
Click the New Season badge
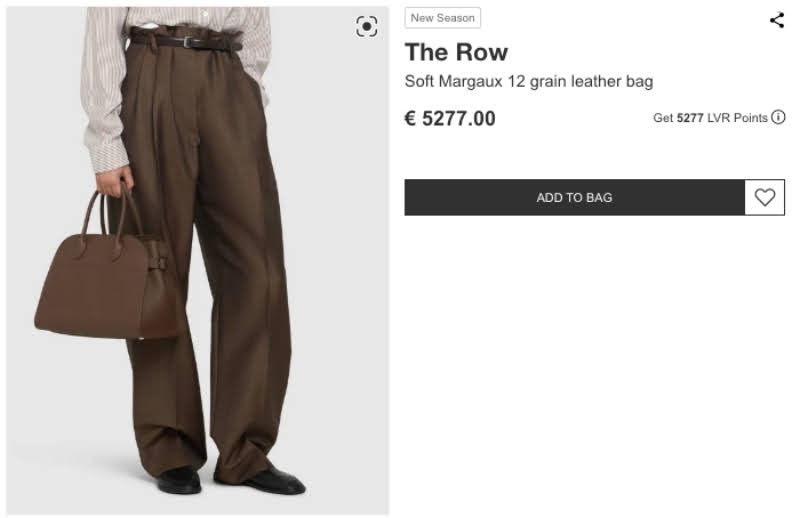[442, 18]
